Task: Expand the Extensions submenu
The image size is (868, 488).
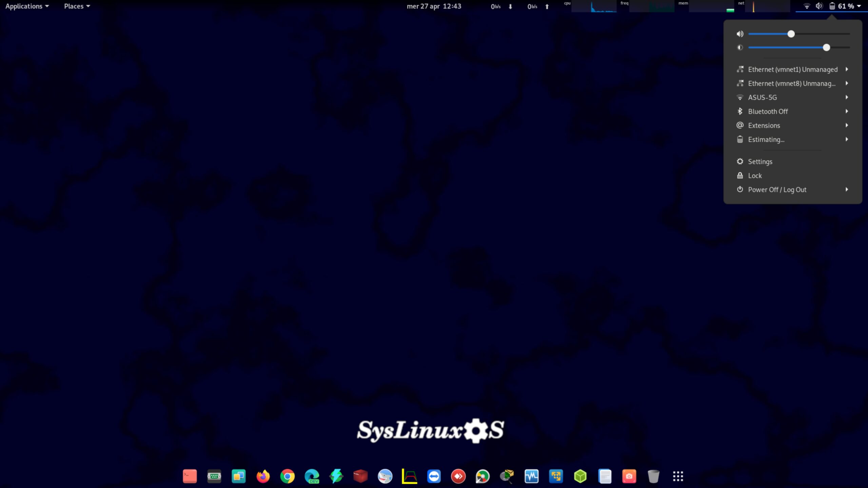Action: tap(793, 125)
